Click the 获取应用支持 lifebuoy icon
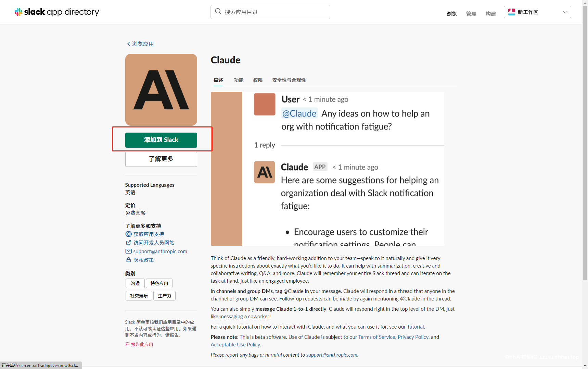 pyautogui.click(x=128, y=234)
